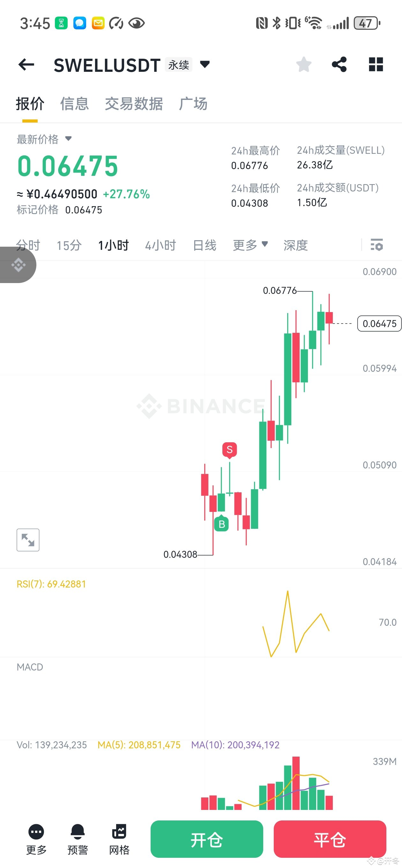402x868 pixels.
Task: Switch to the 交易数据 tab
Action: (134, 104)
